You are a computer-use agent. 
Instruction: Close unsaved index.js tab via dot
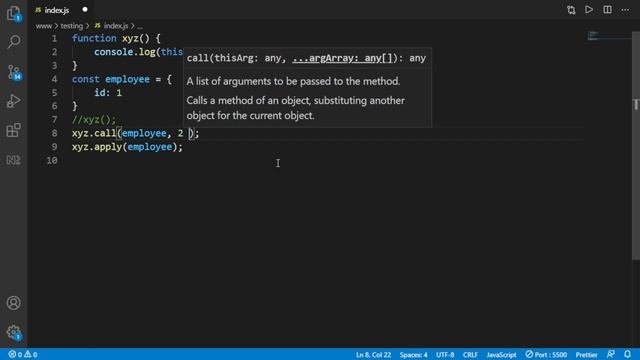[85, 9]
